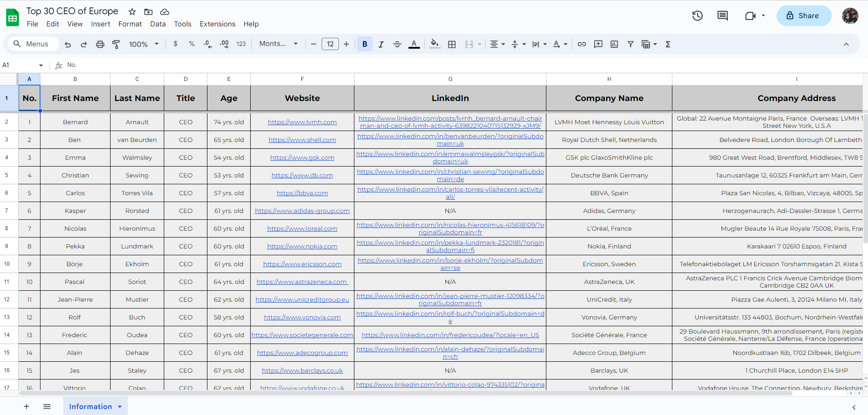Open the lvmh.com website link
Viewport: 868px width, 415px height.
point(302,122)
